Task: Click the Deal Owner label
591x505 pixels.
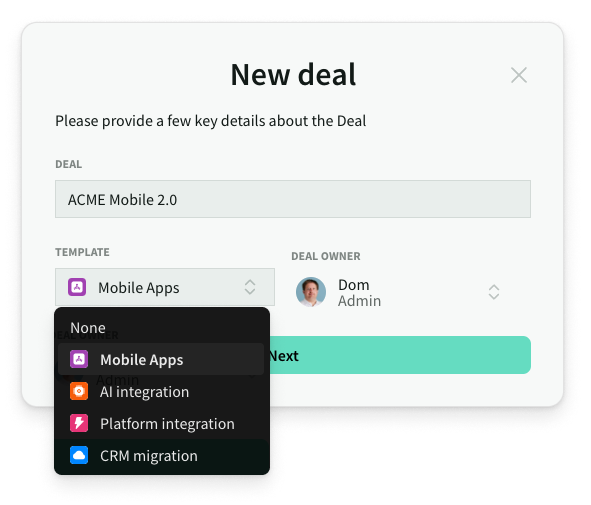Action: coord(326,256)
